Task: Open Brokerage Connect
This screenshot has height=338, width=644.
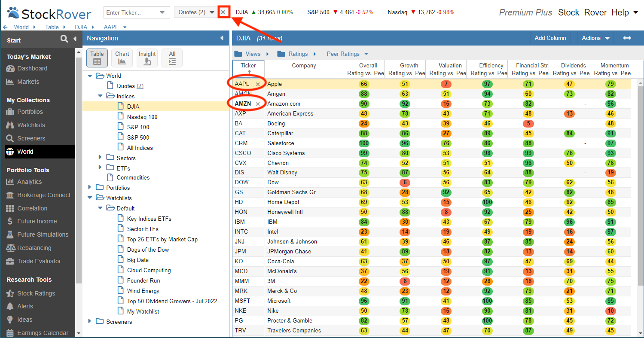Action: pos(38,195)
